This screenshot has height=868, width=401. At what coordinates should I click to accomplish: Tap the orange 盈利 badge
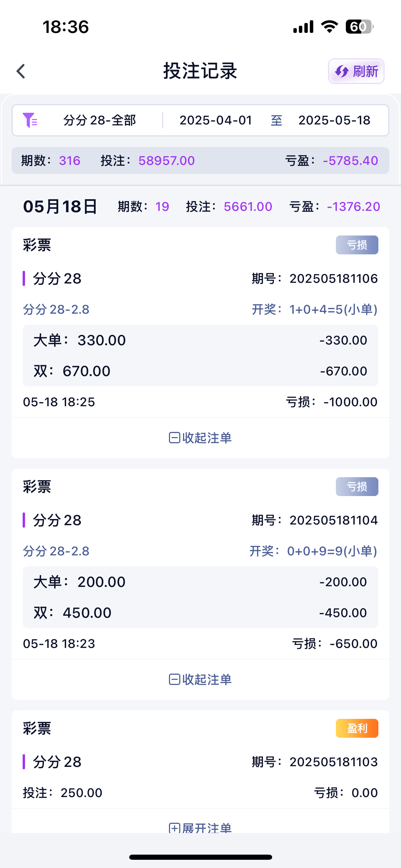pyautogui.click(x=357, y=728)
